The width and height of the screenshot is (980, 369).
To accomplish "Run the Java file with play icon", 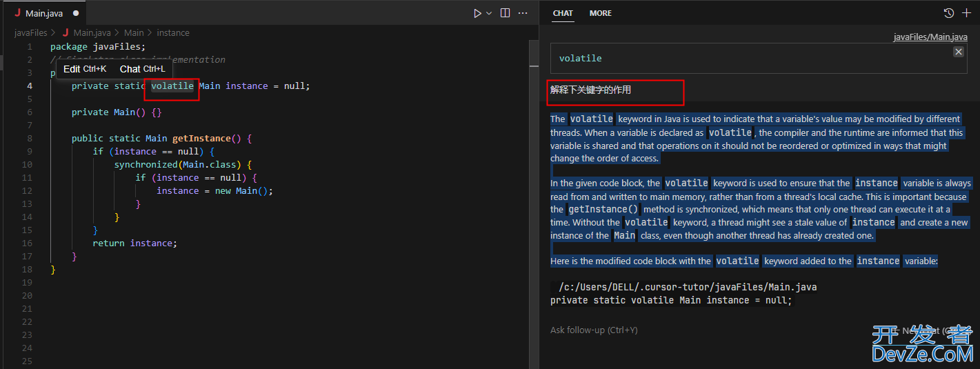I will coord(477,13).
